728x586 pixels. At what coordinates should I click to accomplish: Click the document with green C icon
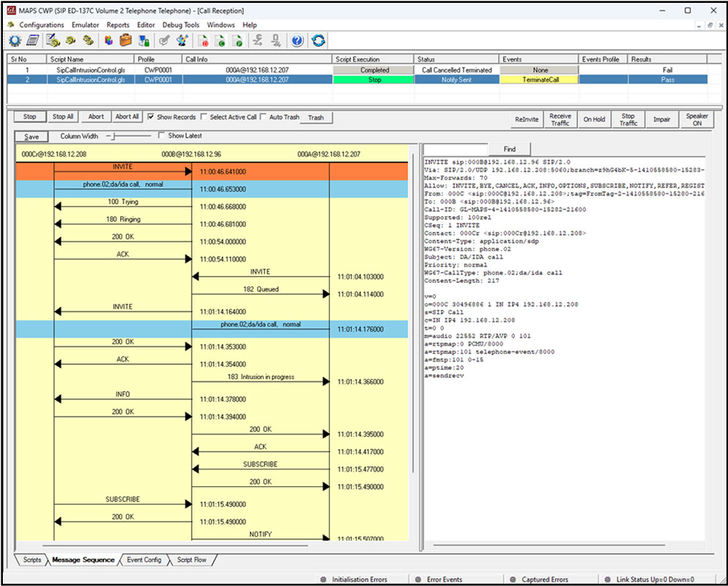point(220,41)
